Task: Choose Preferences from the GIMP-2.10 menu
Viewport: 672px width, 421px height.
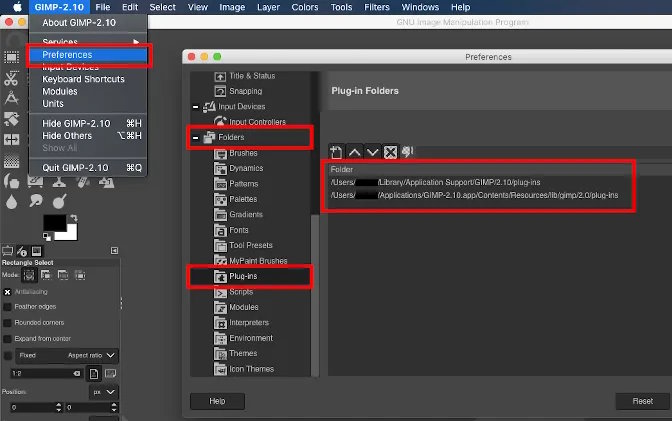Action: pyautogui.click(x=67, y=55)
